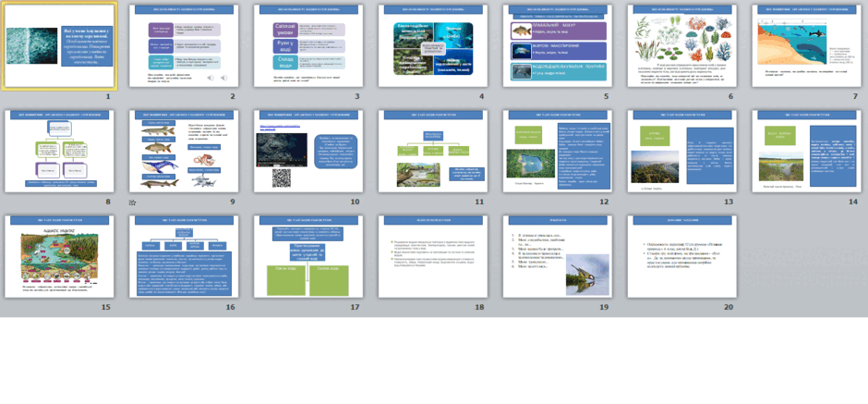Click slide number 12 label
868x404 pixels.
pyautogui.click(x=604, y=202)
